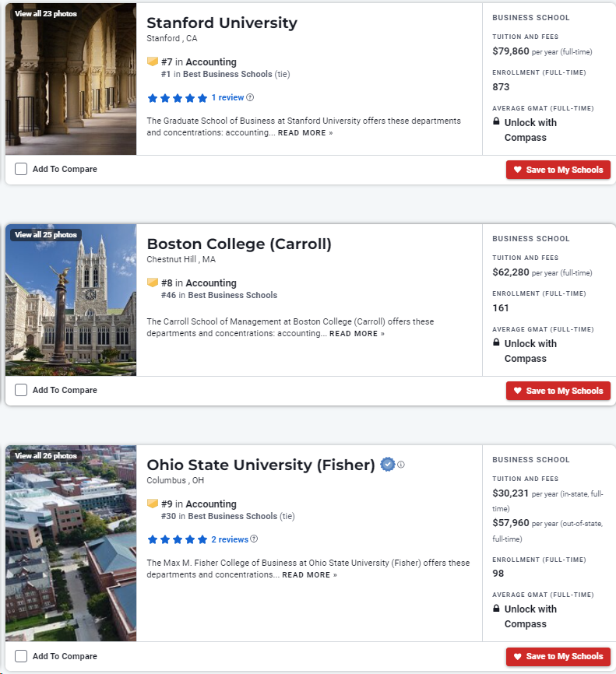Image resolution: width=616 pixels, height=674 pixels.
Task: Click View all 23 photos label
Action: tap(46, 14)
